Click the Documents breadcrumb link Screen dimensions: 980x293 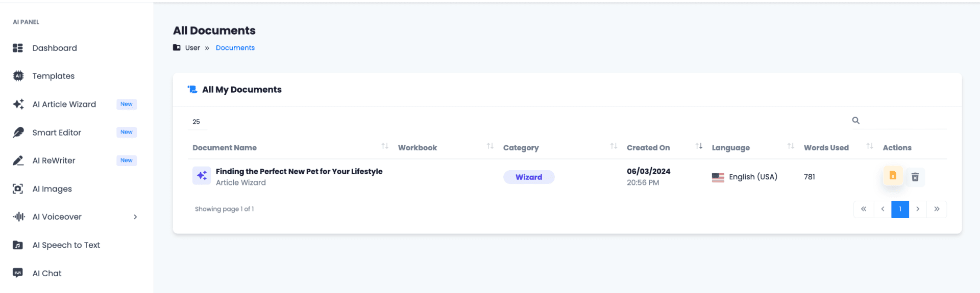click(235, 48)
